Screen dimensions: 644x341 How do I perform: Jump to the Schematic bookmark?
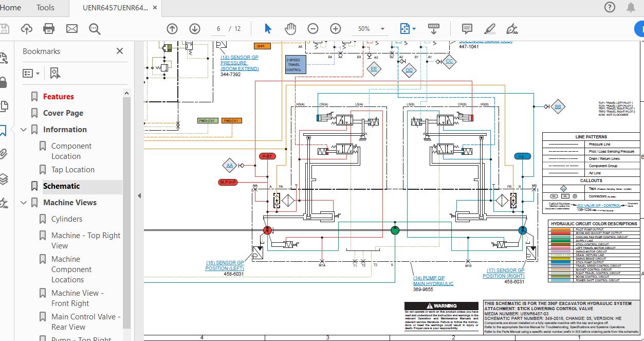tap(62, 186)
